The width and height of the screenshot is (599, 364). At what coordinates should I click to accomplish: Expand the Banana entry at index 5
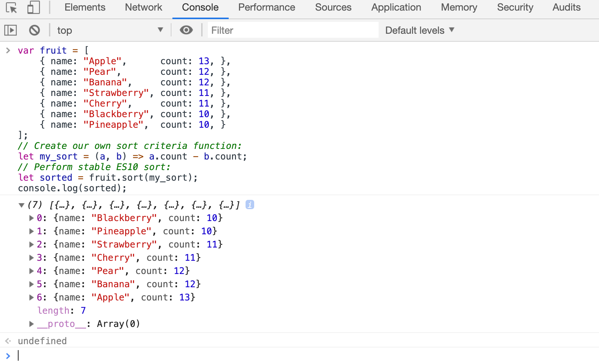point(31,284)
